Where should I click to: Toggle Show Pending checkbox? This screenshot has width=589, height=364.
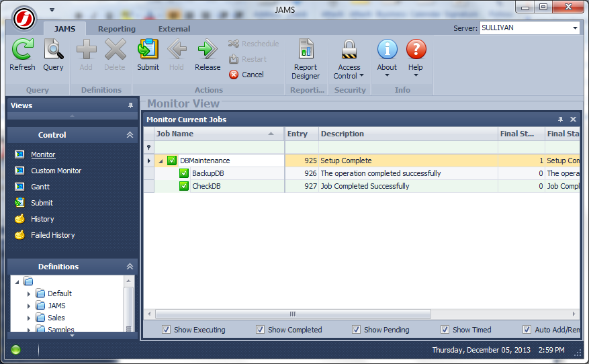[356, 330]
